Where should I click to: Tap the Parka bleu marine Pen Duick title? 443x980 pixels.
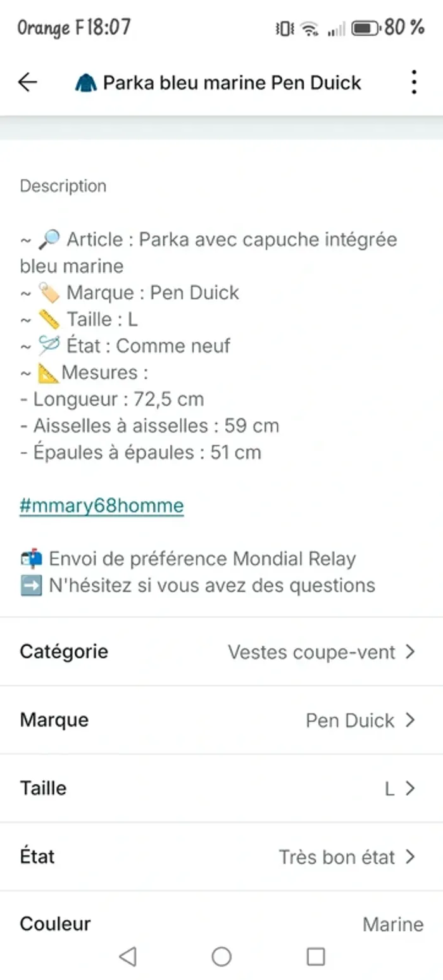(232, 82)
